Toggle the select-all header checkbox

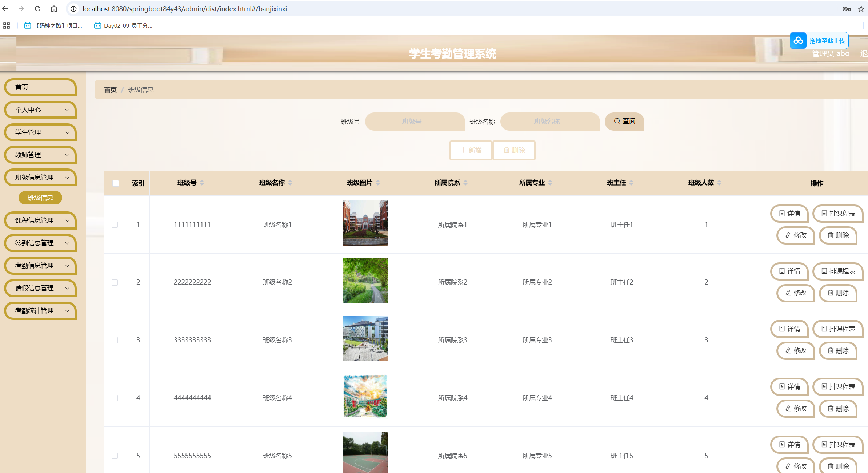click(116, 183)
